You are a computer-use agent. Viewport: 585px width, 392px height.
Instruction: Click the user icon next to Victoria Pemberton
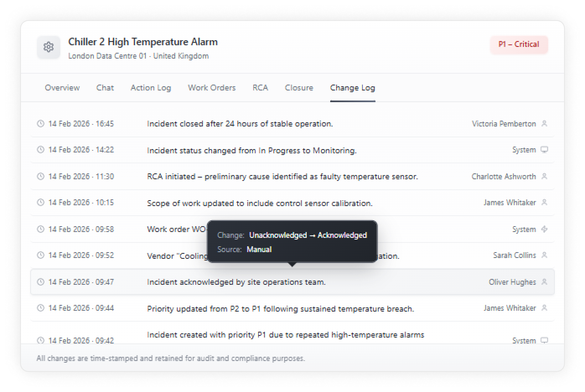point(544,124)
